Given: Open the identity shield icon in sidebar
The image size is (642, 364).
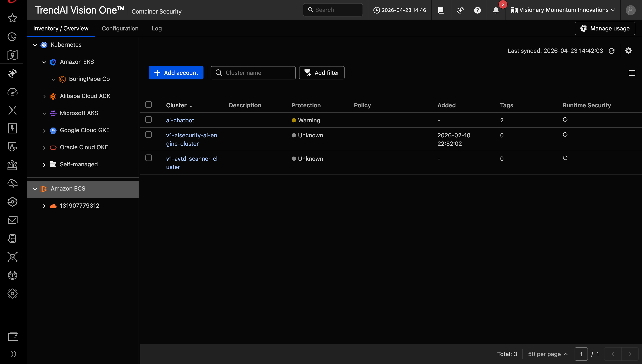Looking at the screenshot, I should 12,147.
